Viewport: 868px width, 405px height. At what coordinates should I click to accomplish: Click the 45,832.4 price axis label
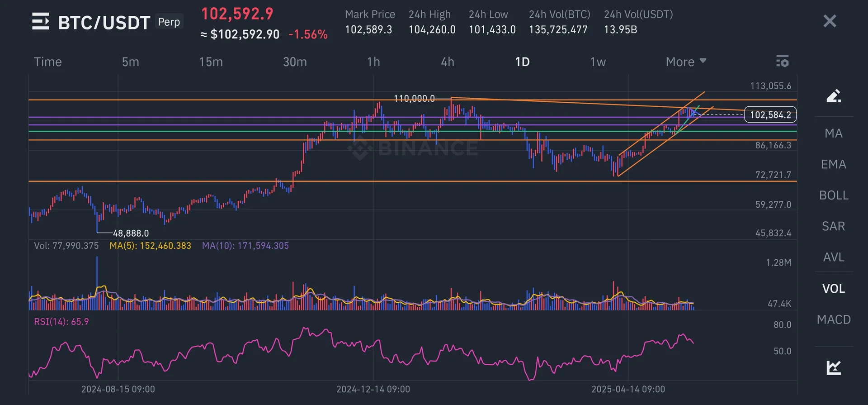point(773,233)
